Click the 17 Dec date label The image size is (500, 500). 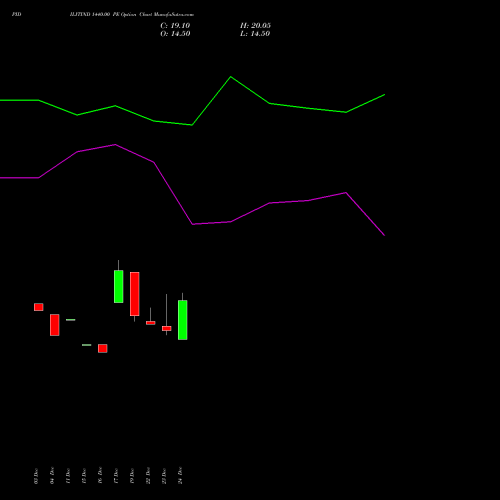(x=116, y=476)
